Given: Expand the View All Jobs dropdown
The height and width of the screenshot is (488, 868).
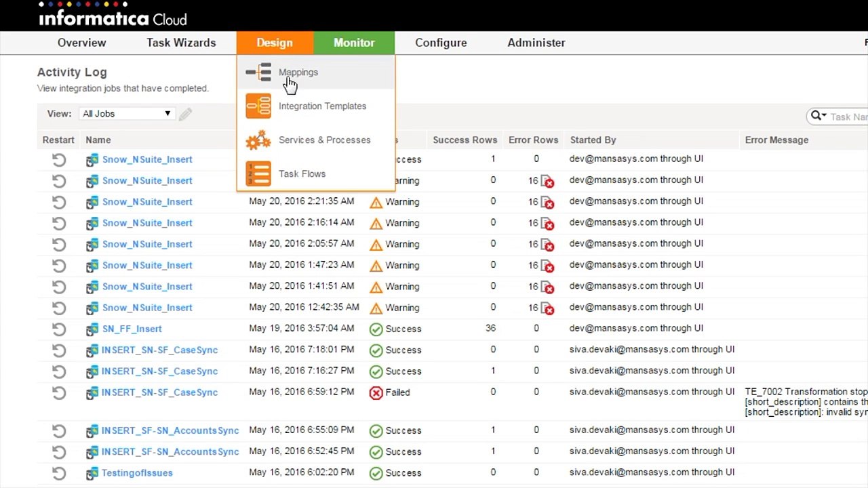Looking at the screenshot, I should (127, 114).
